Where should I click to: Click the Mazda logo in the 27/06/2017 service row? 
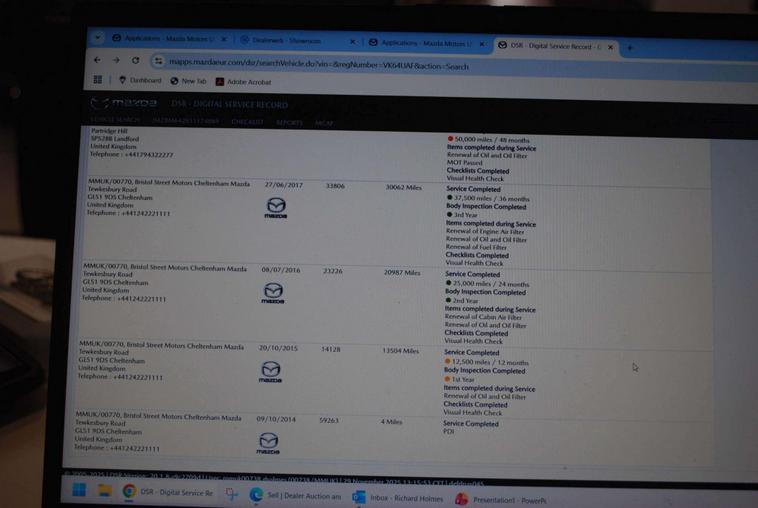click(x=275, y=207)
